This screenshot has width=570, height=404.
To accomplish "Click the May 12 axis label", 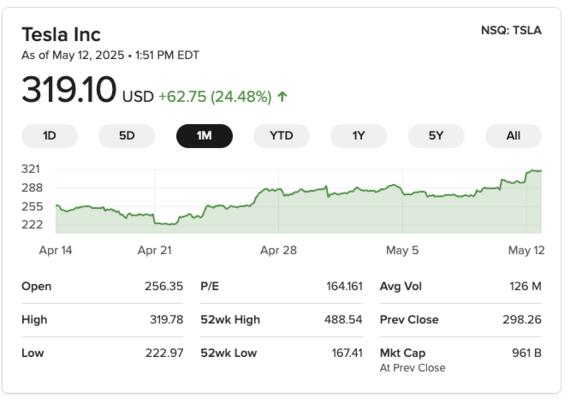I will point(526,251).
